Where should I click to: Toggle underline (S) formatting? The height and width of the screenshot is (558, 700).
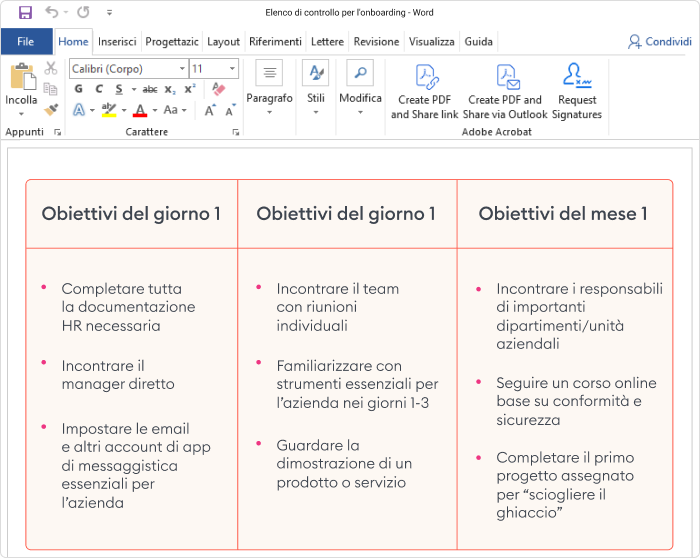[x=119, y=89]
